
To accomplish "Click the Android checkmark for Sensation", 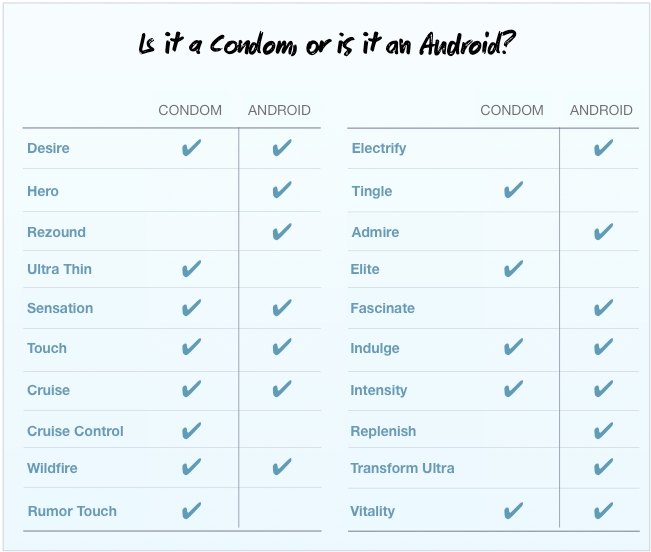I will (281, 308).
